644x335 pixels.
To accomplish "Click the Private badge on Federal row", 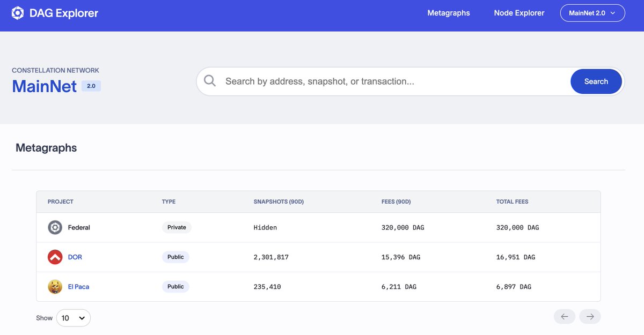I will point(177,227).
